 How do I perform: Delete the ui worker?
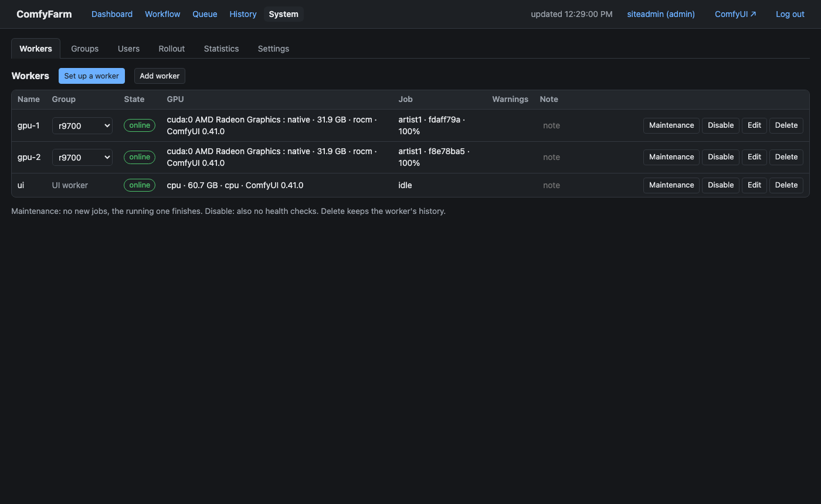pos(786,185)
